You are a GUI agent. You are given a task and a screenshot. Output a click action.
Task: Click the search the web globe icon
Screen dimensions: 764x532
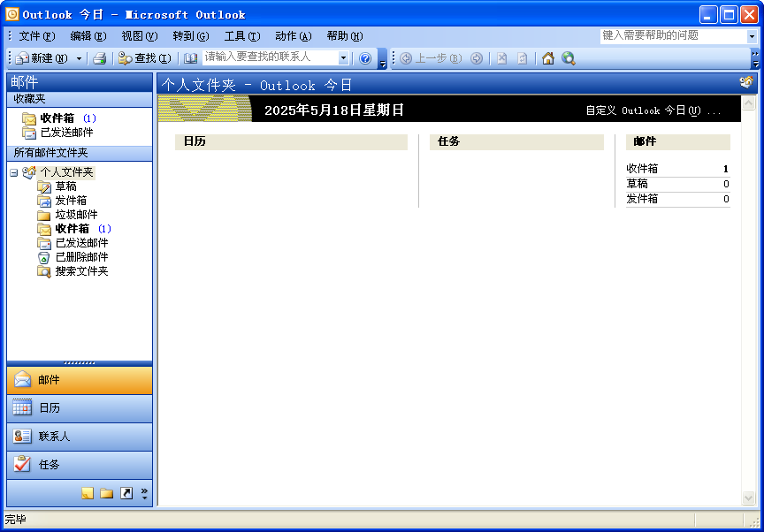pos(569,58)
